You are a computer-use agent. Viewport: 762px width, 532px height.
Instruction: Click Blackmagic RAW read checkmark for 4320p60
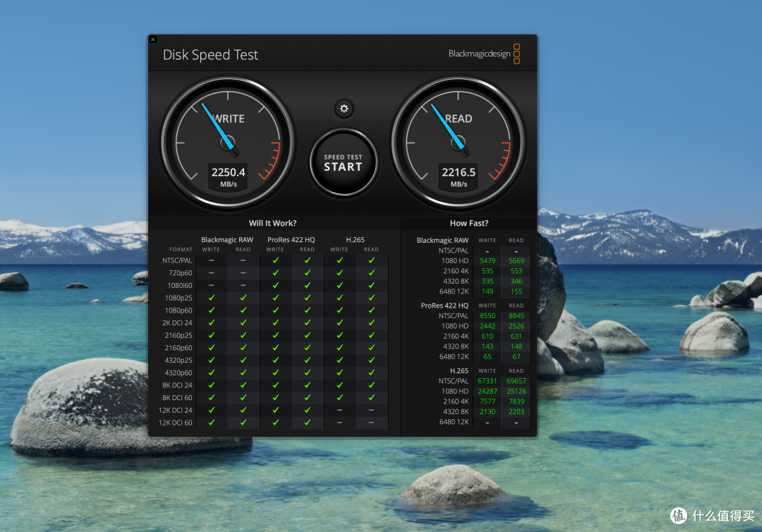pyautogui.click(x=243, y=373)
